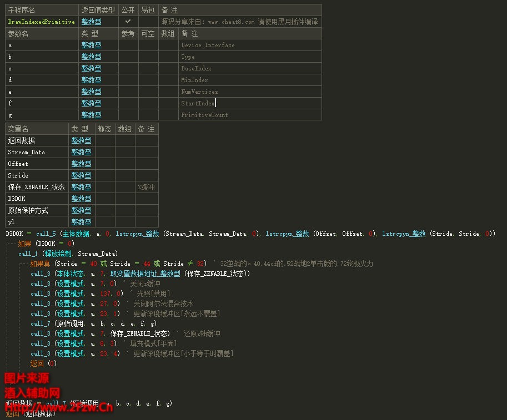This screenshot has width=507, height=420.
Task: Select variable 保存_ZENABLE_状态 in variable table
Action: 36,187
